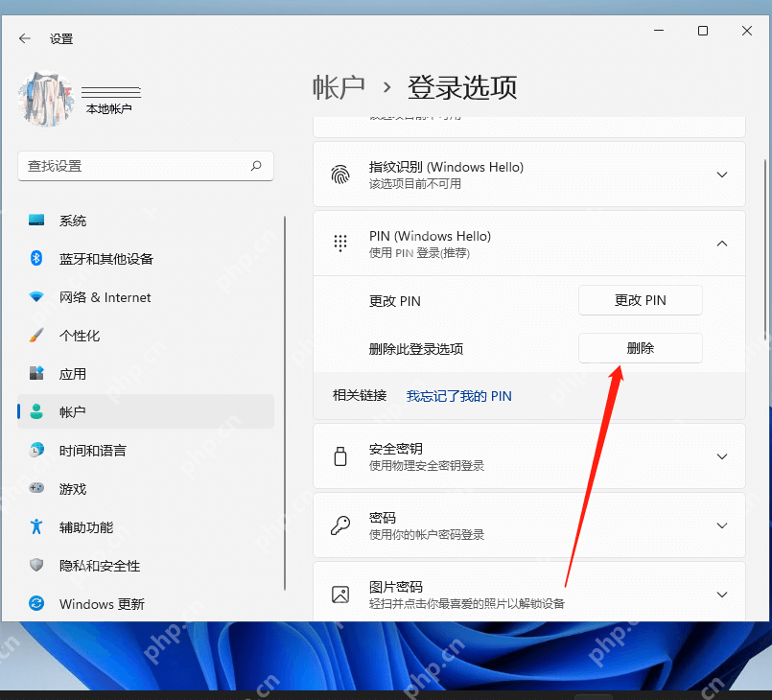Viewport: 772px width, 700px height.
Task: Focus the 查找设置 search field
Action: 146,166
